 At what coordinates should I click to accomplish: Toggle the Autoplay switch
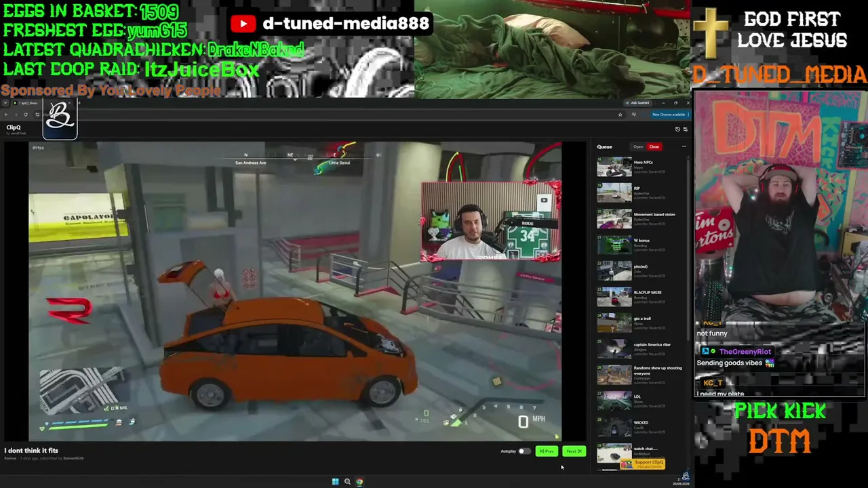(524, 451)
